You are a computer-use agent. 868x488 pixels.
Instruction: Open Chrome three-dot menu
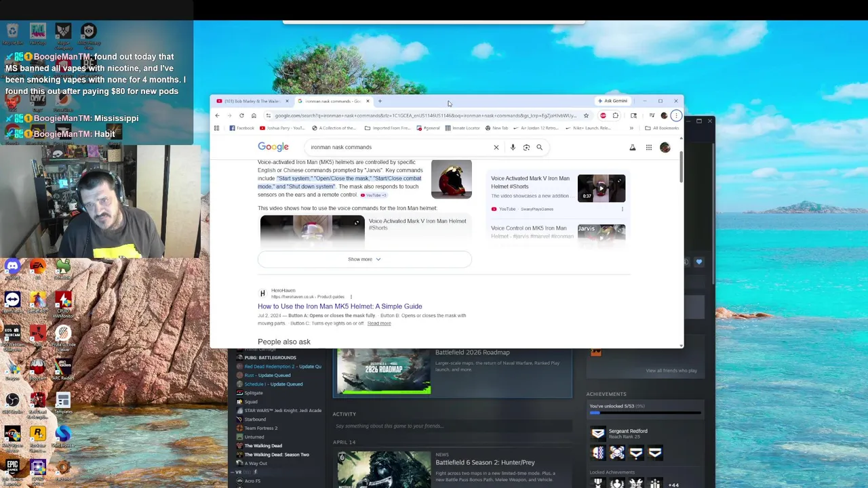(675, 116)
